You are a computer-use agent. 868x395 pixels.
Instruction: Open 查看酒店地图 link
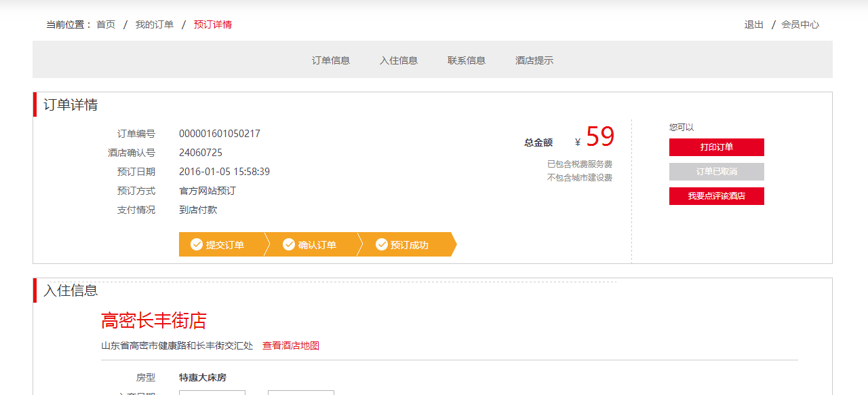291,345
